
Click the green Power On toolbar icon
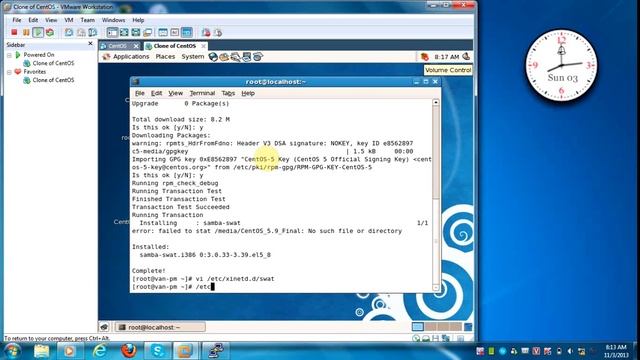pos(38,32)
